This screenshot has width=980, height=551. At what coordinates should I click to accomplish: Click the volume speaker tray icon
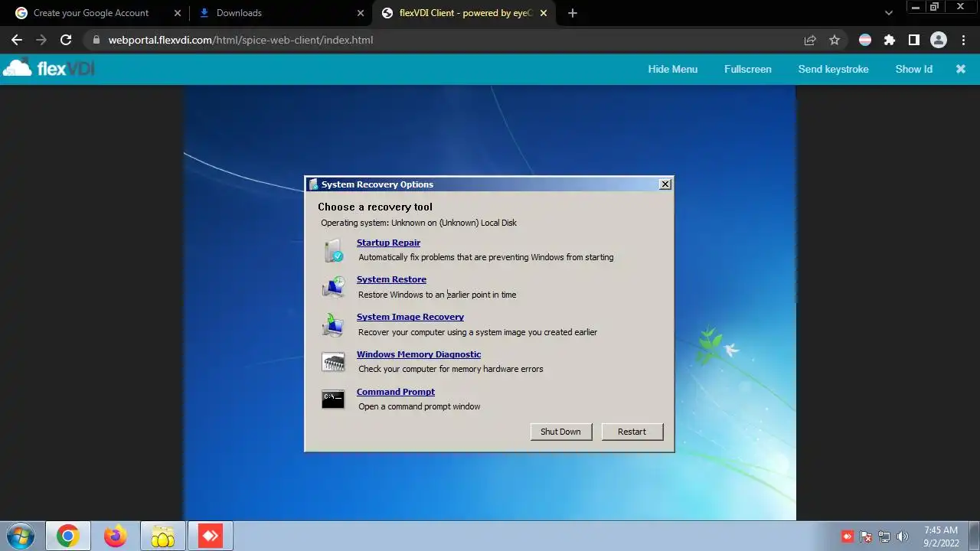click(x=903, y=536)
